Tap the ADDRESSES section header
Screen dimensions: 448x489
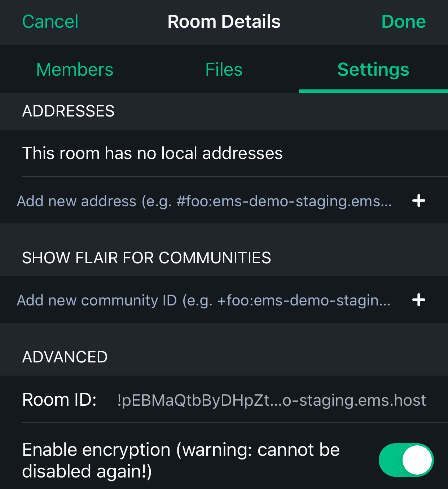tap(68, 111)
